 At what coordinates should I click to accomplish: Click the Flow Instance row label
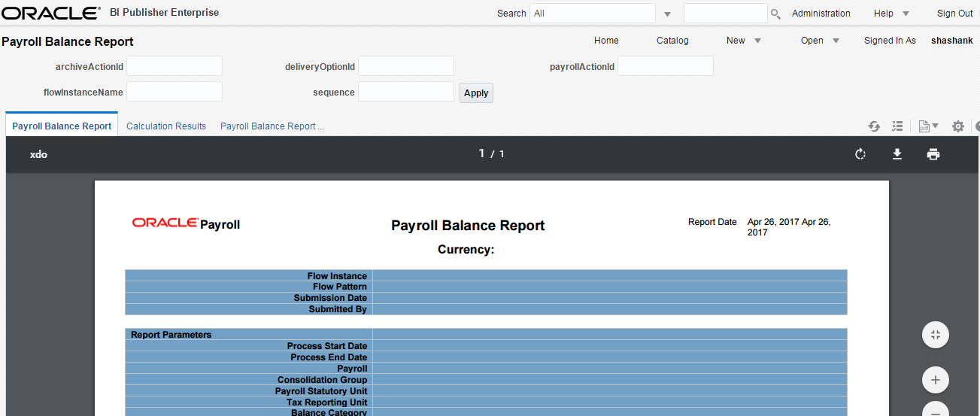click(x=337, y=276)
